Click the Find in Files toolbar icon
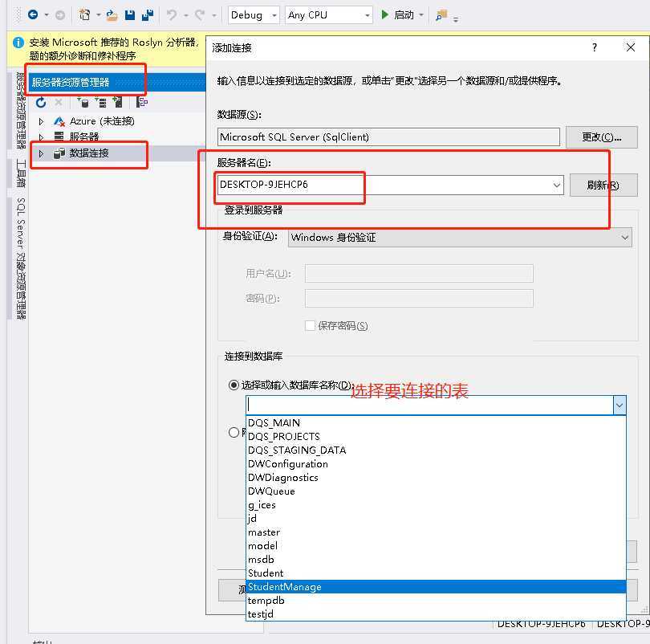Viewport: 650px width, 644px height. (x=442, y=15)
